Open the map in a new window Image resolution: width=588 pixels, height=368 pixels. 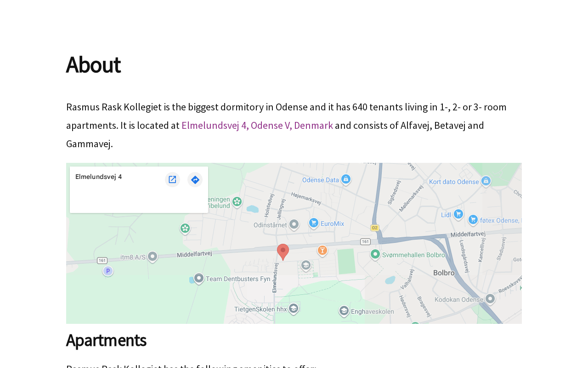click(172, 179)
